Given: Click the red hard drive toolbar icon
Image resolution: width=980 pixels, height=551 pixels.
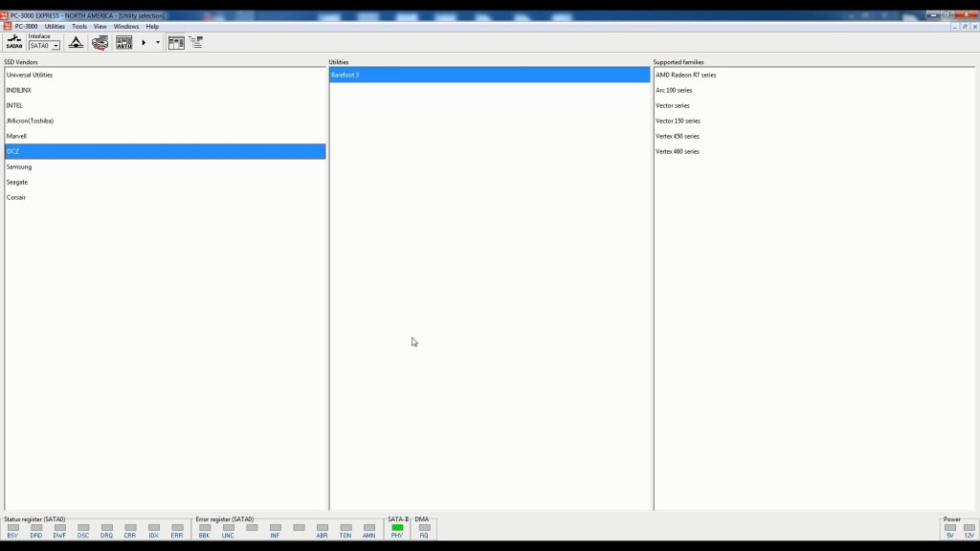Looking at the screenshot, I should click(x=100, y=42).
